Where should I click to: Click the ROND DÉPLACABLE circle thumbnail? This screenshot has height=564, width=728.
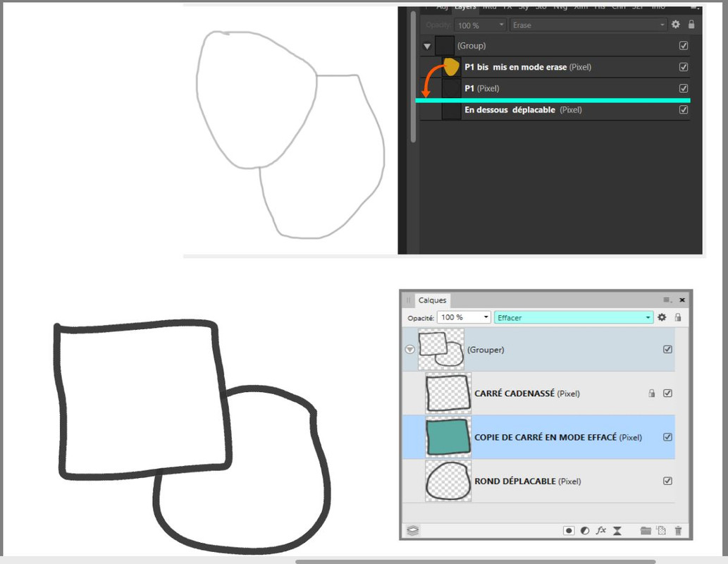coord(448,481)
